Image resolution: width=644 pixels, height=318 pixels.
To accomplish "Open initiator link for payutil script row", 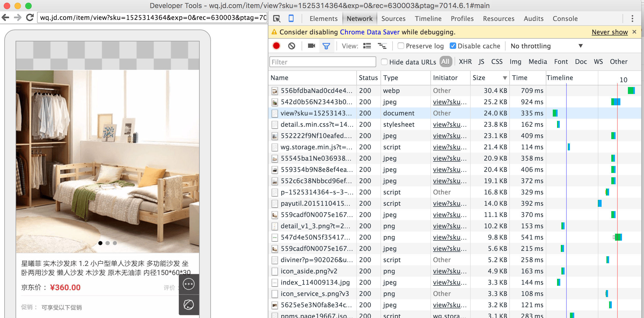I will 450,204.
